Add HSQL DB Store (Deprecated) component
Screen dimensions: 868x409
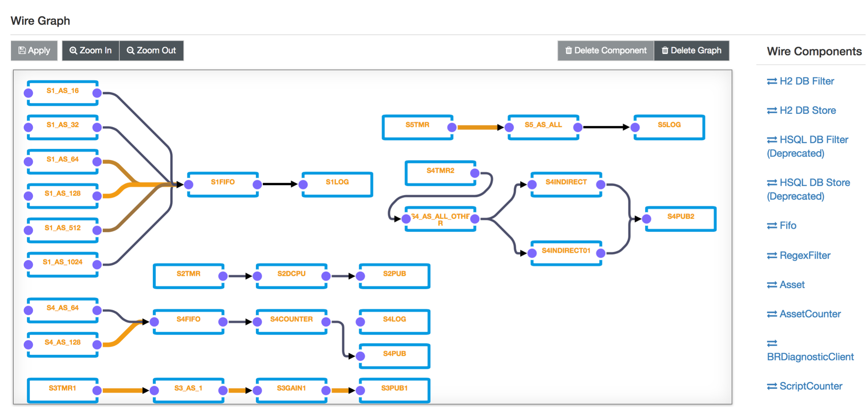[x=808, y=189]
